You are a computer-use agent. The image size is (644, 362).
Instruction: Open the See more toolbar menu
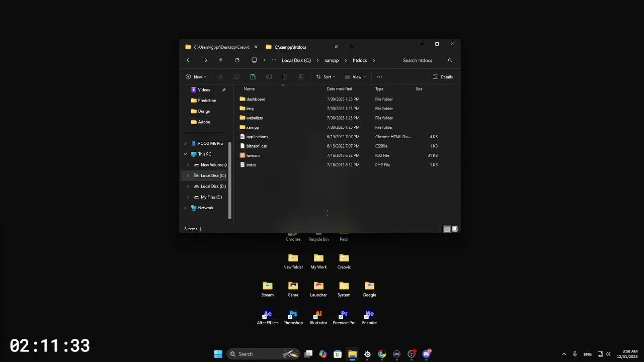coord(379,77)
